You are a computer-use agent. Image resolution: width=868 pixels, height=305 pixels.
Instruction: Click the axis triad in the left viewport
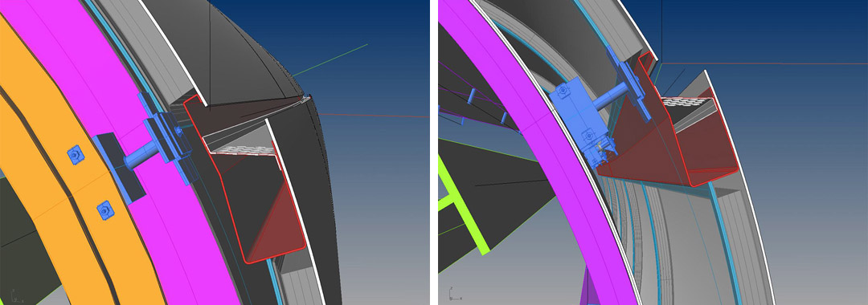click(x=17, y=295)
